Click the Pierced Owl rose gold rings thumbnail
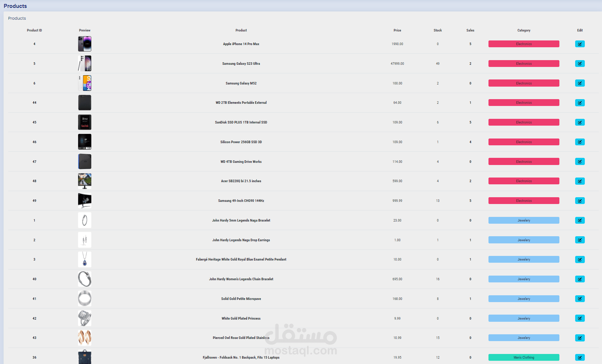The image size is (602, 364). pyautogui.click(x=85, y=338)
